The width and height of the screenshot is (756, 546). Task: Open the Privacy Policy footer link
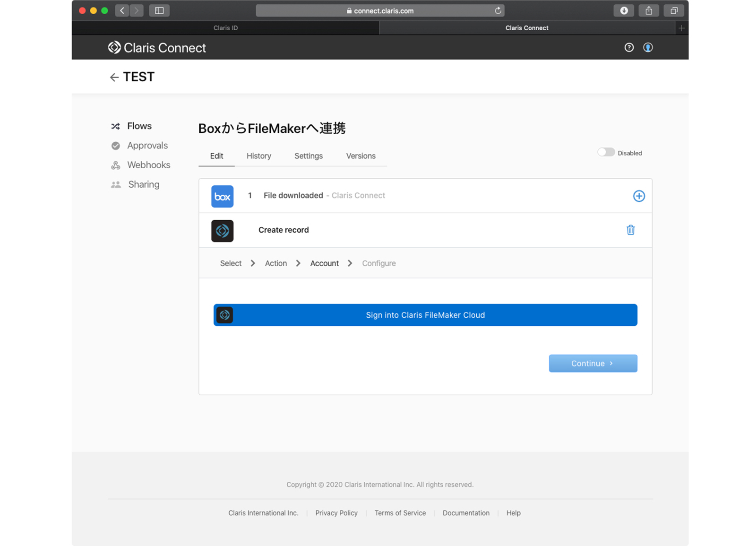point(336,513)
